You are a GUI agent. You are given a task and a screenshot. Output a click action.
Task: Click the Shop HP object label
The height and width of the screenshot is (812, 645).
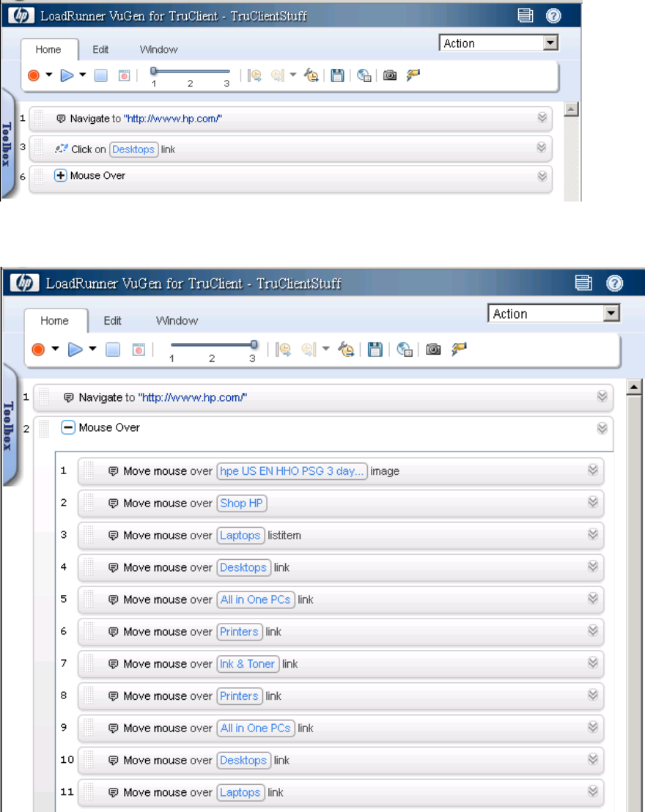pos(241,503)
